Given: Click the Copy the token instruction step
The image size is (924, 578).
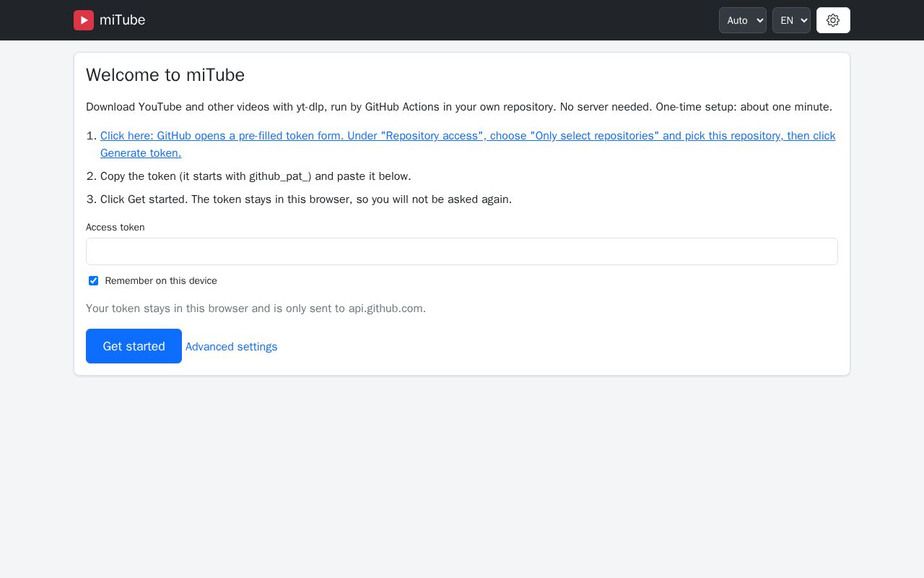Looking at the screenshot, I should [256, 176].
